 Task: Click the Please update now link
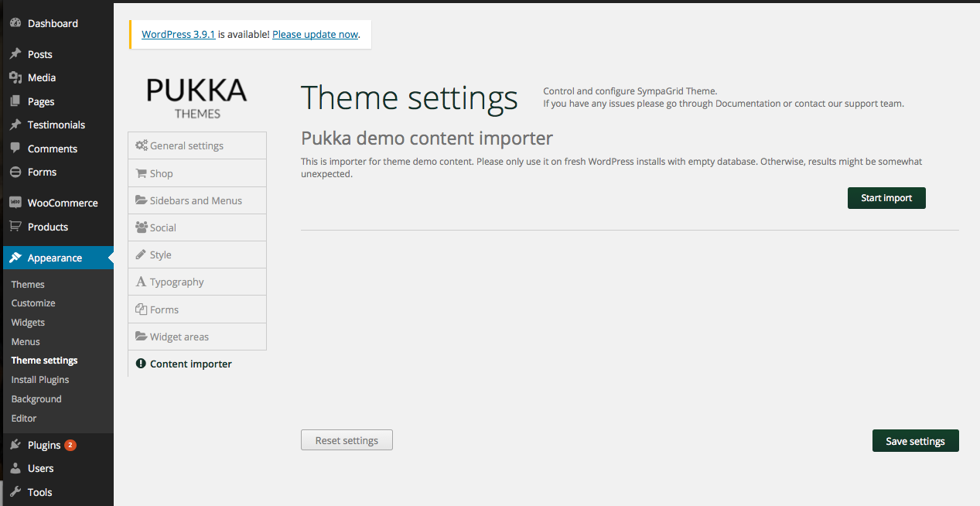tap(315, 34)
